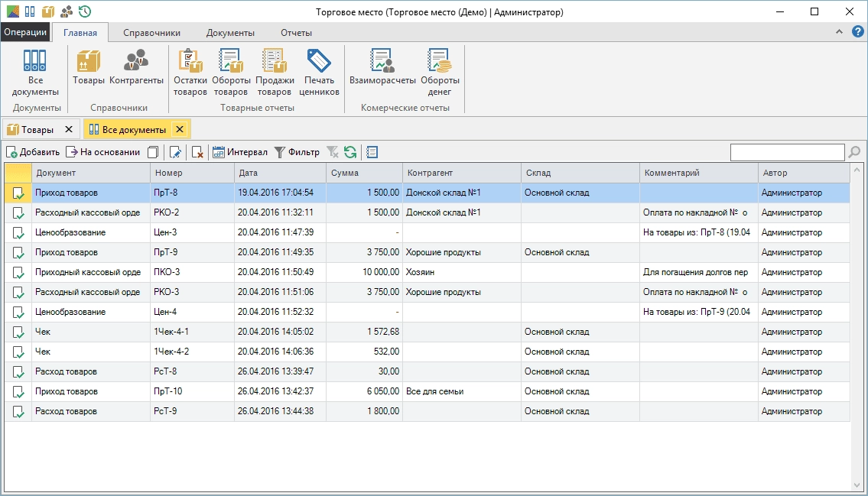
Task: Switch to the Справочники ribbon tab
Action: click(151, 33)
